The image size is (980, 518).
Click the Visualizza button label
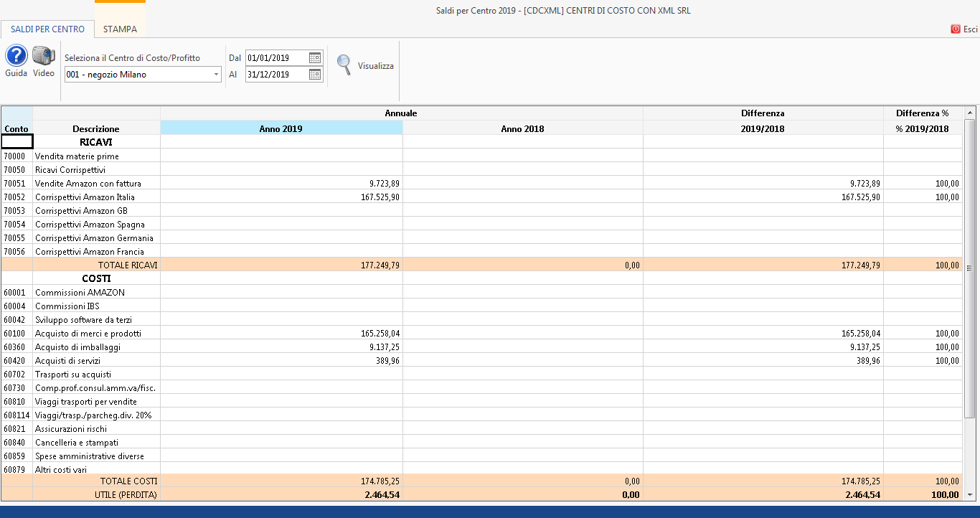[x=376, y=66]
